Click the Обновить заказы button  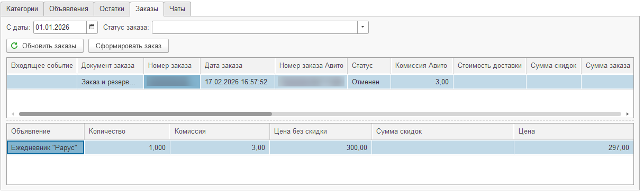tap(45, 46)
